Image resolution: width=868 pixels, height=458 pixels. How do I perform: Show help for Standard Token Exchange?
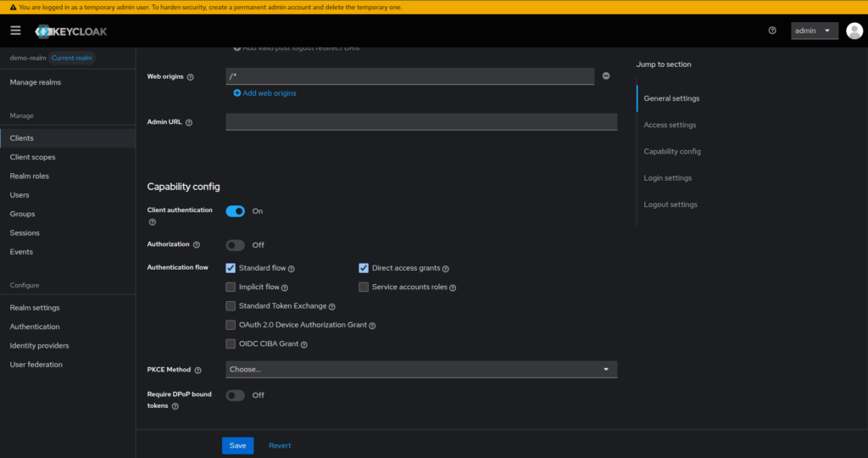(x=332, y=306)
